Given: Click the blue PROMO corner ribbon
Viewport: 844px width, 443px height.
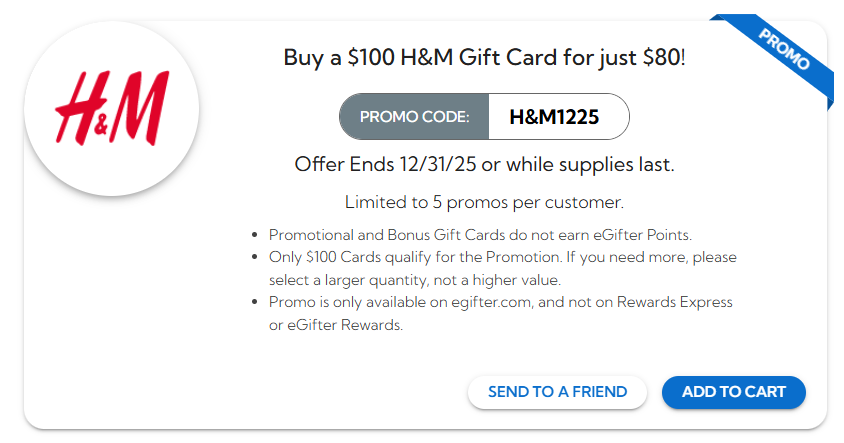Looking at the screenshot, I should tap(784, 50).
